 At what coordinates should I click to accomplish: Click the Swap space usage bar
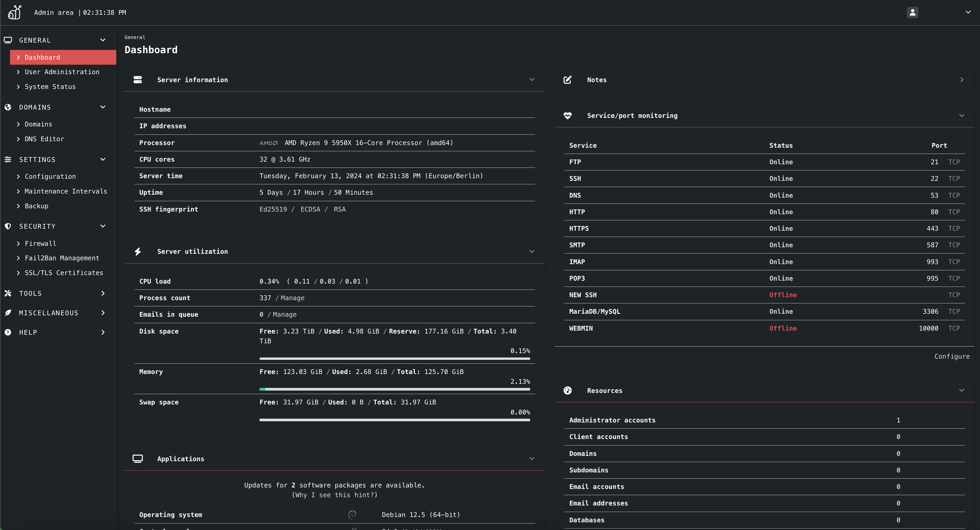(x=395, y=420)
